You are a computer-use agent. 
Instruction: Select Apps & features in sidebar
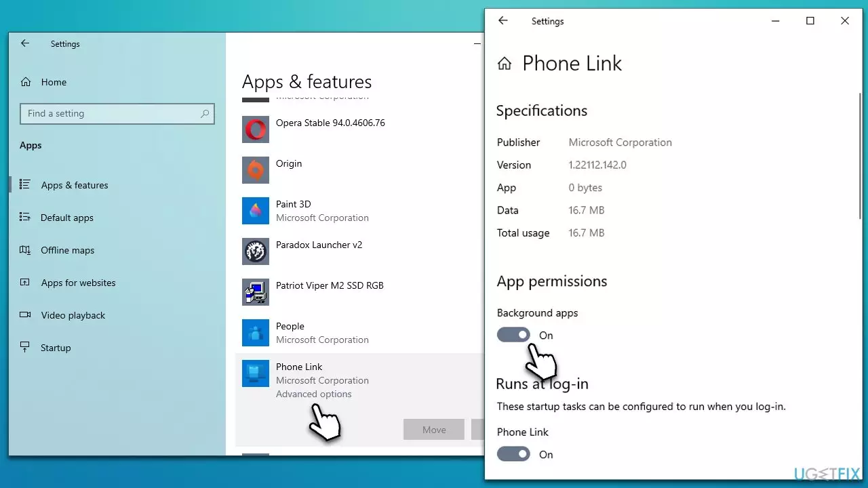coord(75,185)
